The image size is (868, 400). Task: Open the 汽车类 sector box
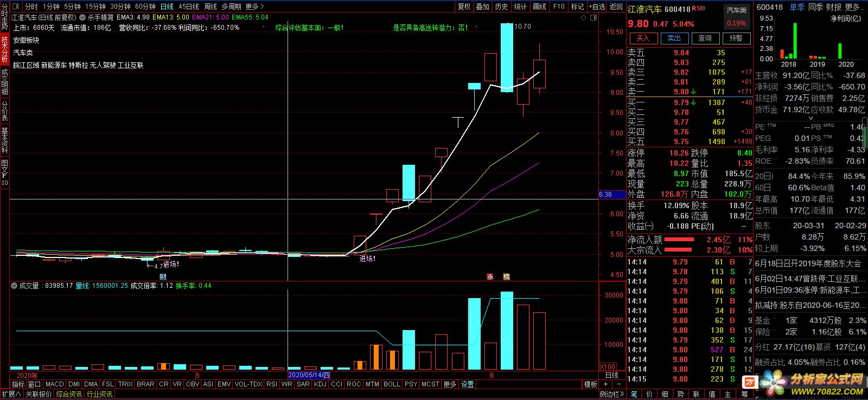click(737, 17)
